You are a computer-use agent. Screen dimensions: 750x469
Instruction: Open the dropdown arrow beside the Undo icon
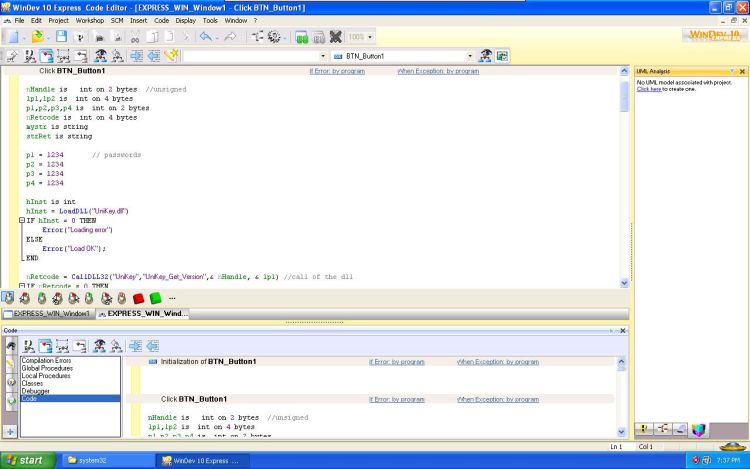click(217, 38)
